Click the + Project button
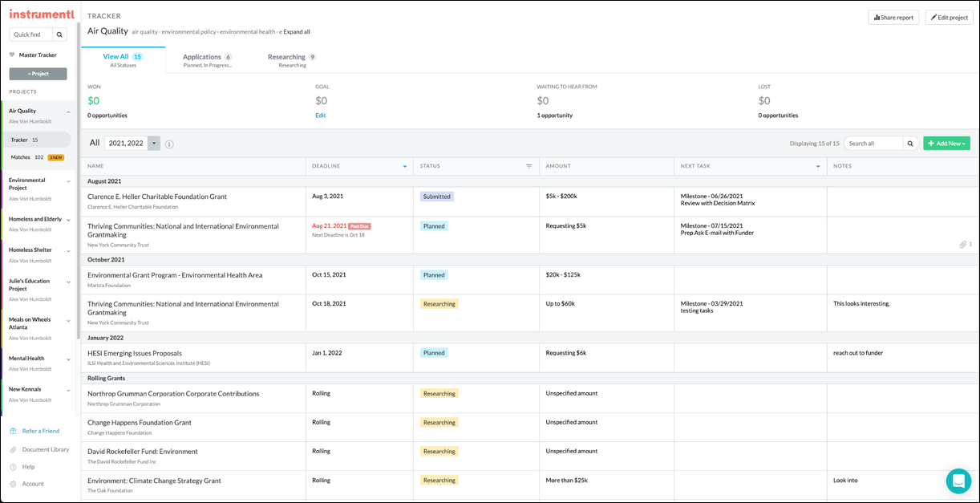 point(37,73)
